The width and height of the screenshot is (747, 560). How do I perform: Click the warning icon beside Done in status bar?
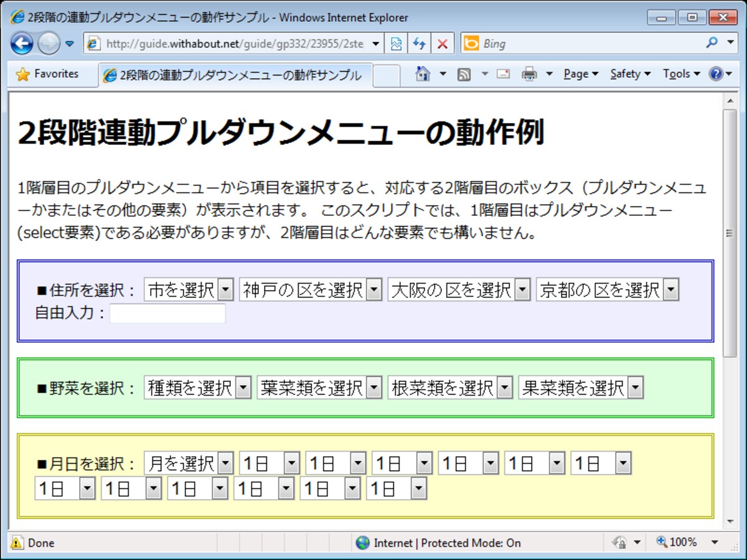17,543
